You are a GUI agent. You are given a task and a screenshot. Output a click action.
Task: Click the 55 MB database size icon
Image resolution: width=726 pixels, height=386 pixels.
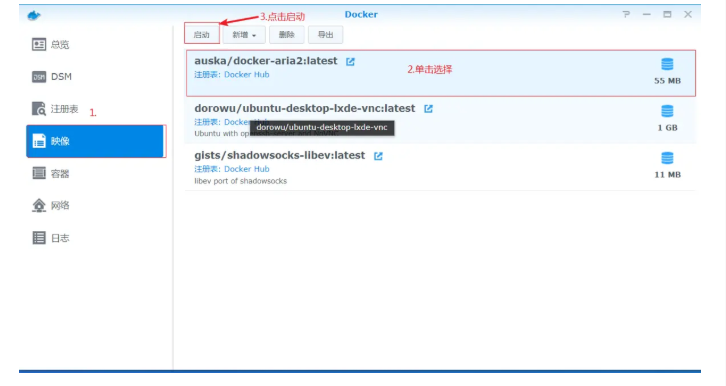pos(667,64)
